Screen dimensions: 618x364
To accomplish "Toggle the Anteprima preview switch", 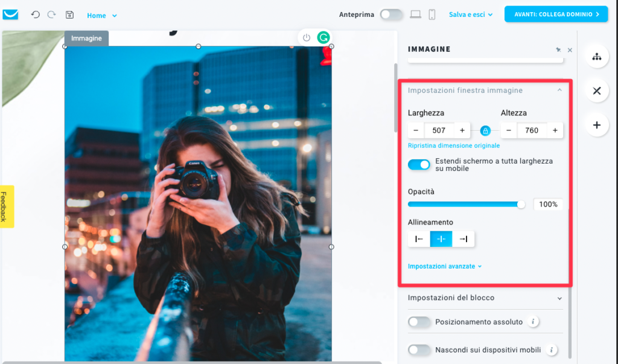I will coord(391,14).
